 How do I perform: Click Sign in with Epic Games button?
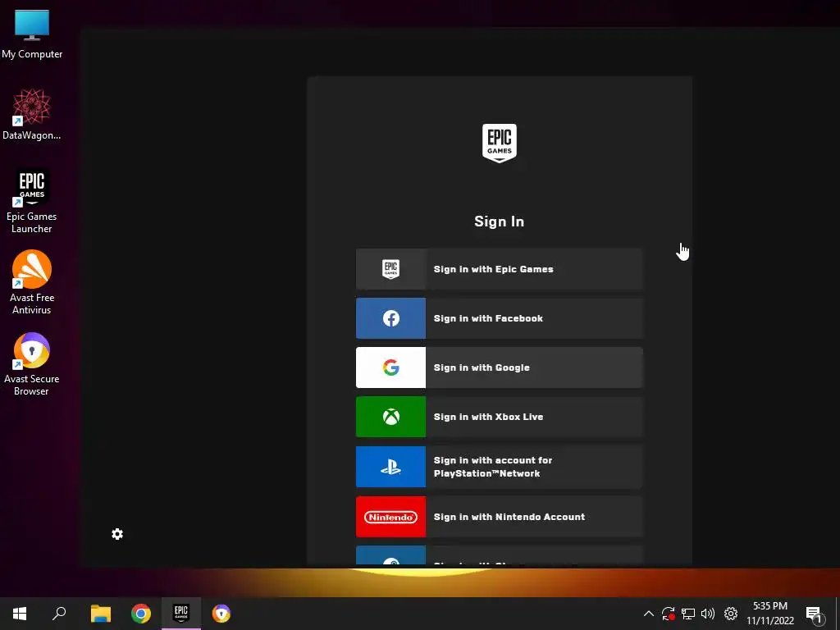coord(500,269)
